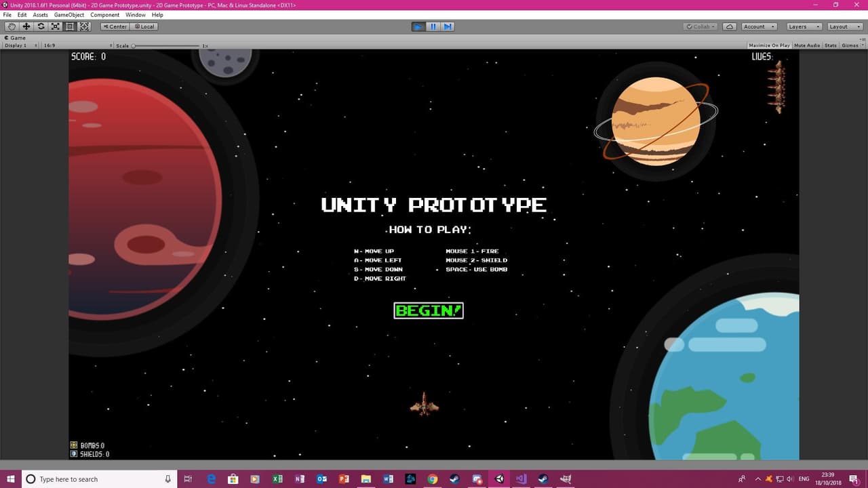The width and height of the screenshot is (868, 488).
Task: Open Outlook from taskbar
Action: [321, 479]
